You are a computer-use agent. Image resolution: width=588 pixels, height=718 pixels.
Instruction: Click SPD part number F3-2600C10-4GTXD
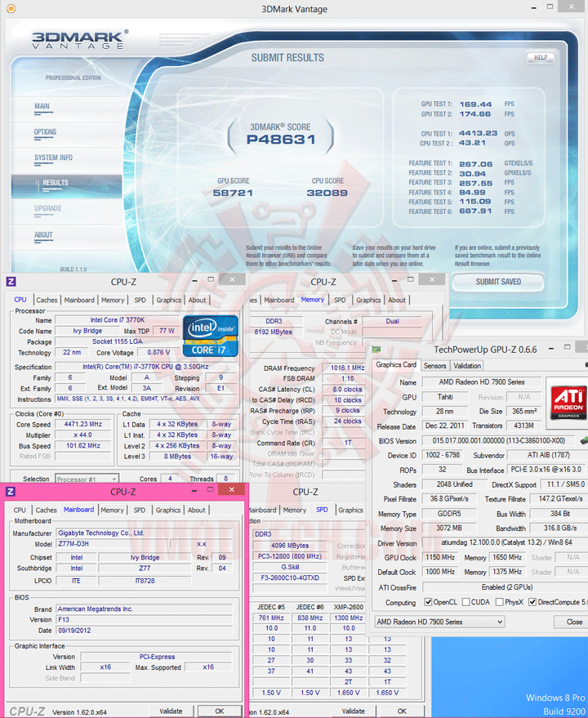[290, 578]
